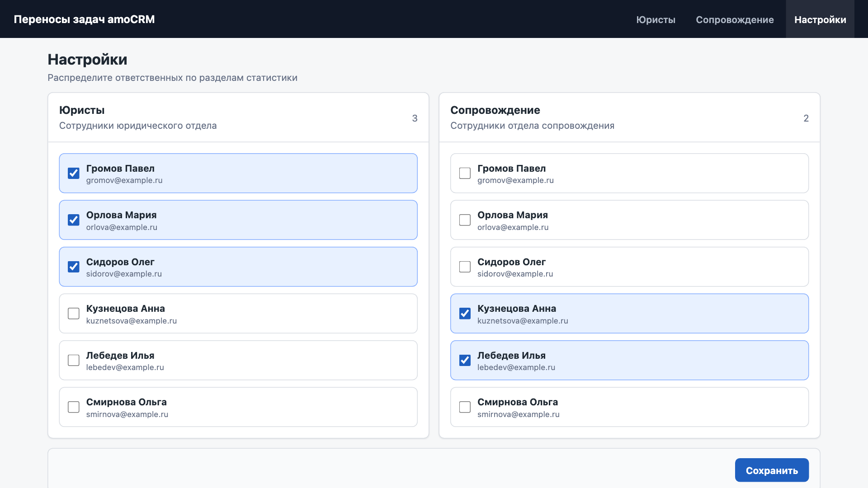Image resolution: width=868 pixels, height=488 pixels.
Task: Check Орлова Мария in Сопровождение list
Action: (465, 220)
